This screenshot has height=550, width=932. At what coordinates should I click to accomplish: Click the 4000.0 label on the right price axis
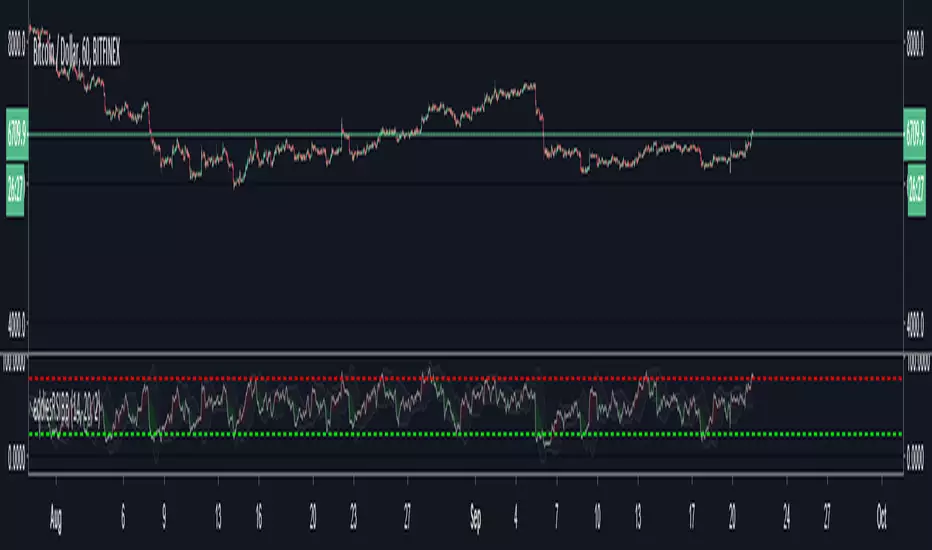(x=915, y=326)
